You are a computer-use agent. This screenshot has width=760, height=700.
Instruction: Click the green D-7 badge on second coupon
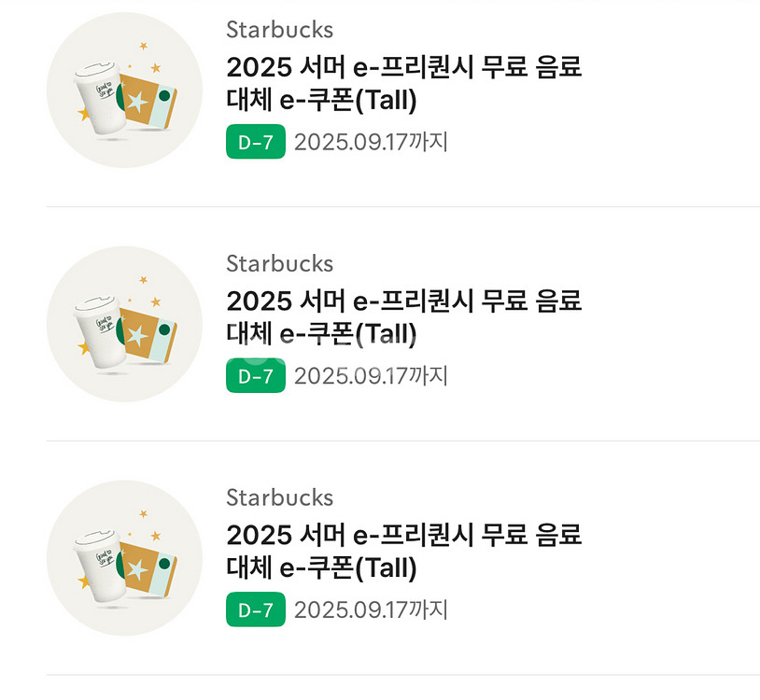click(x=256, y=376)
